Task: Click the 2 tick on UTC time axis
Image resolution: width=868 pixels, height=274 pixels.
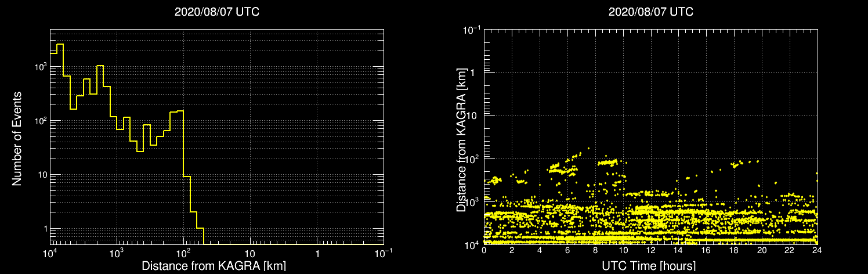Action: click(x=512, y=251)
